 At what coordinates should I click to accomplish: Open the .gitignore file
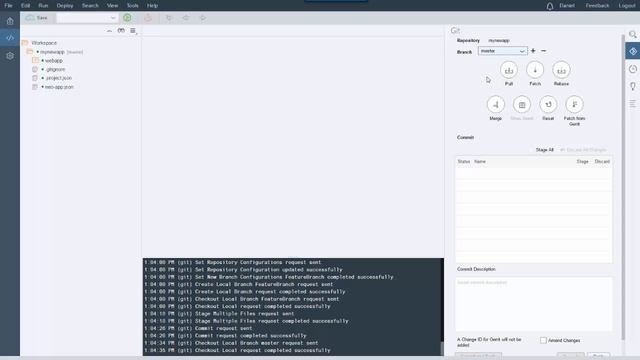click(x=55, y=69)
